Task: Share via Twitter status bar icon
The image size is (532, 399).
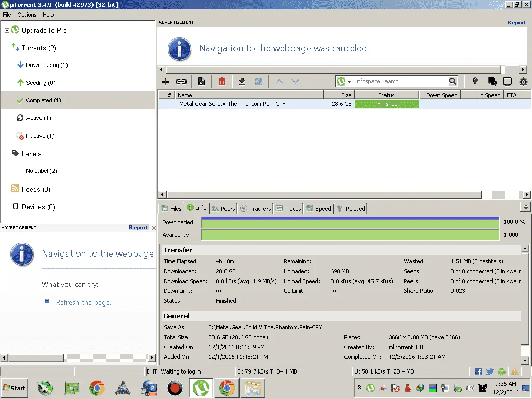Action: [x=489, y=371]
